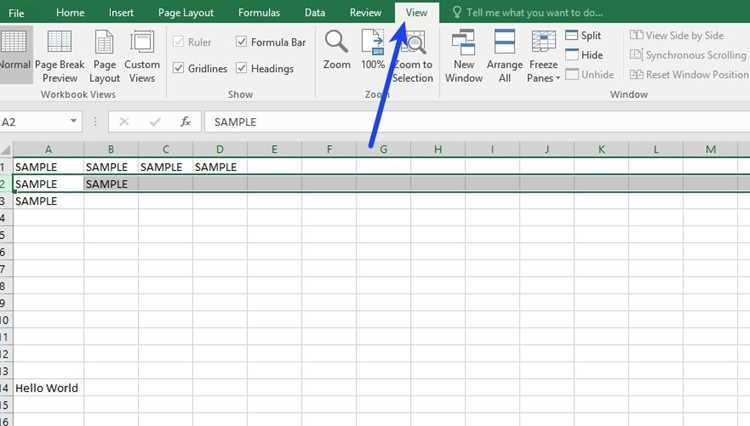Reset zoom to 100%
The image size is (750, 426).
point(373,49)
